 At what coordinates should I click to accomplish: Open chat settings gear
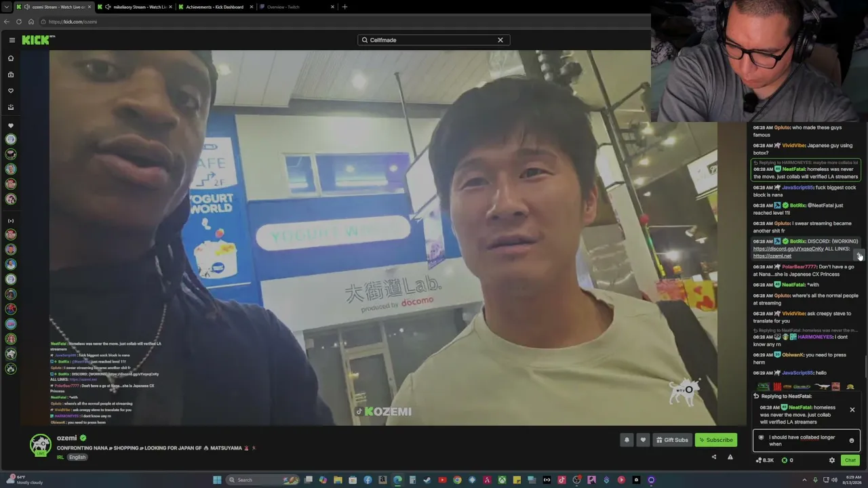click(x=832, y=460)
